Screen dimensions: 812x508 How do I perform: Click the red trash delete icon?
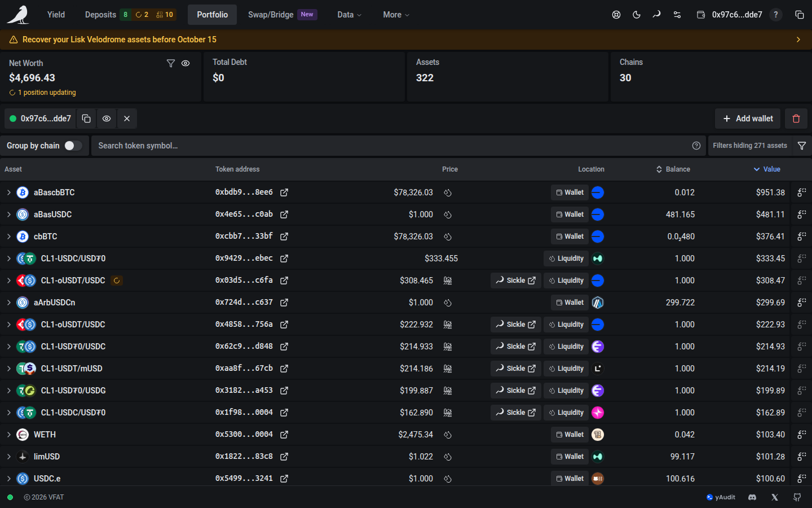796,119
